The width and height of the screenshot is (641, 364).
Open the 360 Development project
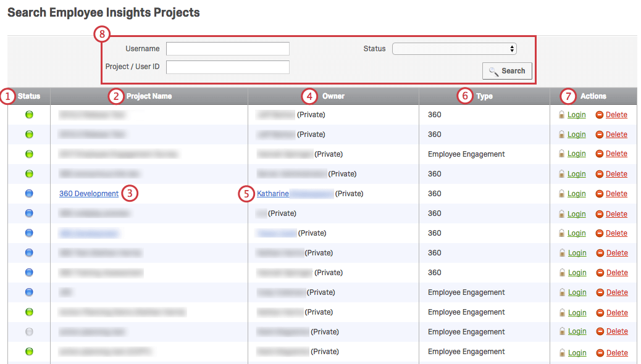coord(88,193)
